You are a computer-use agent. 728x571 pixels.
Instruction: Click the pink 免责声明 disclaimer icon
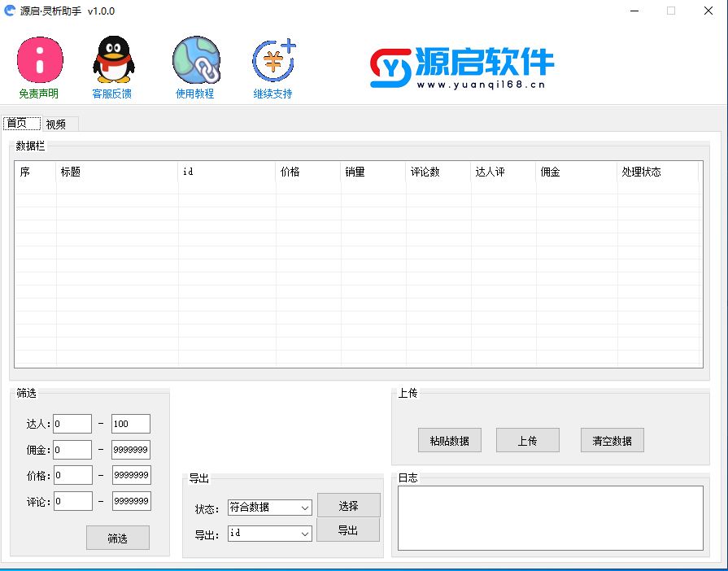(39, 59)
